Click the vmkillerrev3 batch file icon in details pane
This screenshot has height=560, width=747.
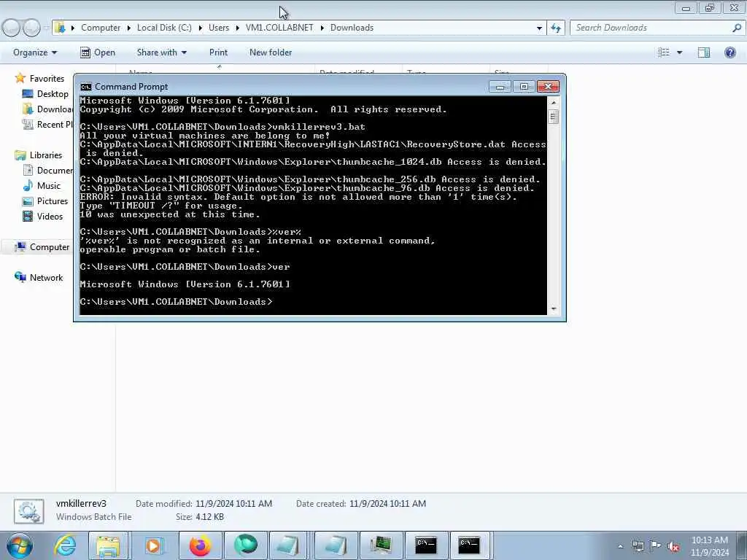tap(29, 511)
